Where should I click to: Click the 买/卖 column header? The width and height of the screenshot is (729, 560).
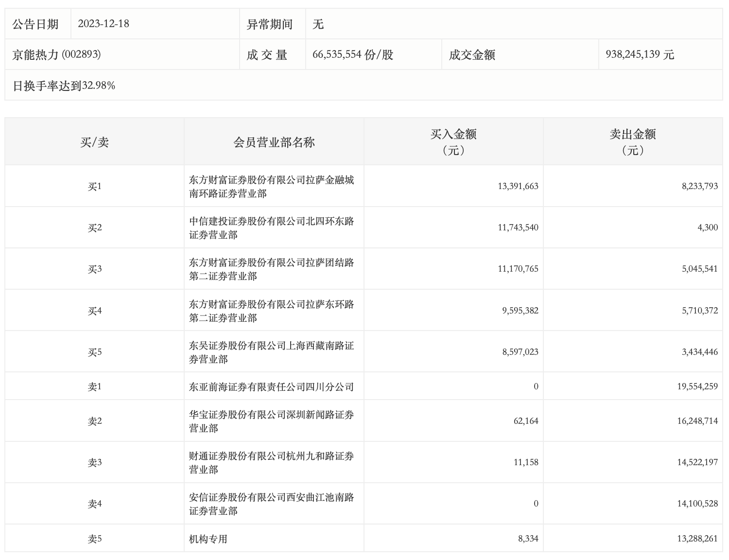tap(95, 142)
